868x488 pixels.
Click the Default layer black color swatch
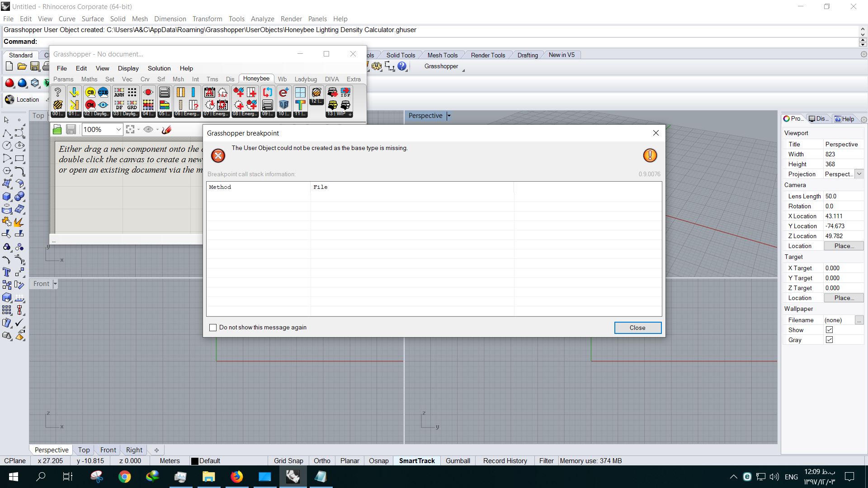pyautogui.click(x=195, y=461)
